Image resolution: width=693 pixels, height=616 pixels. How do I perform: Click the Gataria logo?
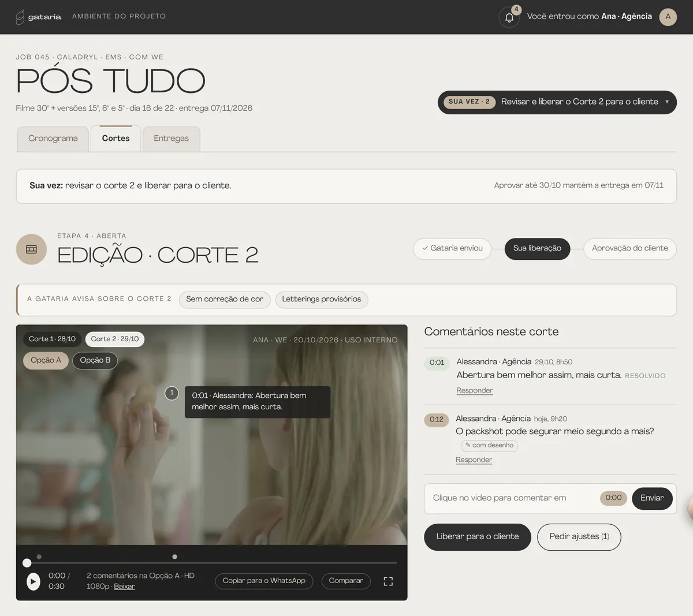pos(38,17)
